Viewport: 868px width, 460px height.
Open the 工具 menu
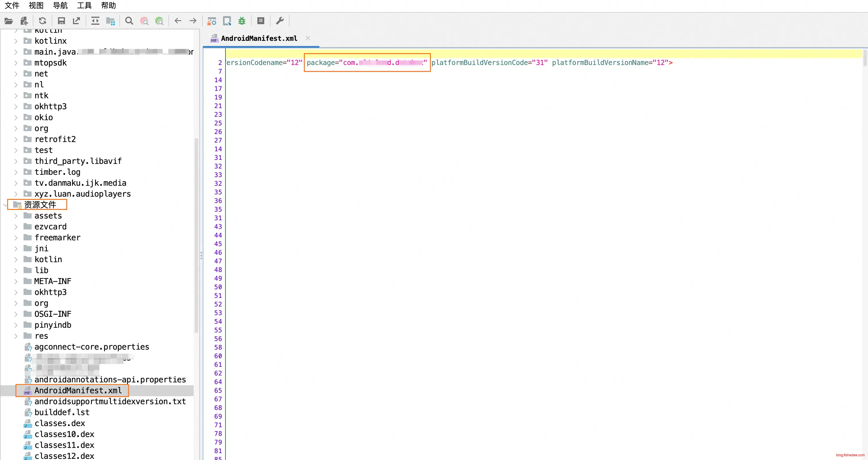[x=84, y=5]
